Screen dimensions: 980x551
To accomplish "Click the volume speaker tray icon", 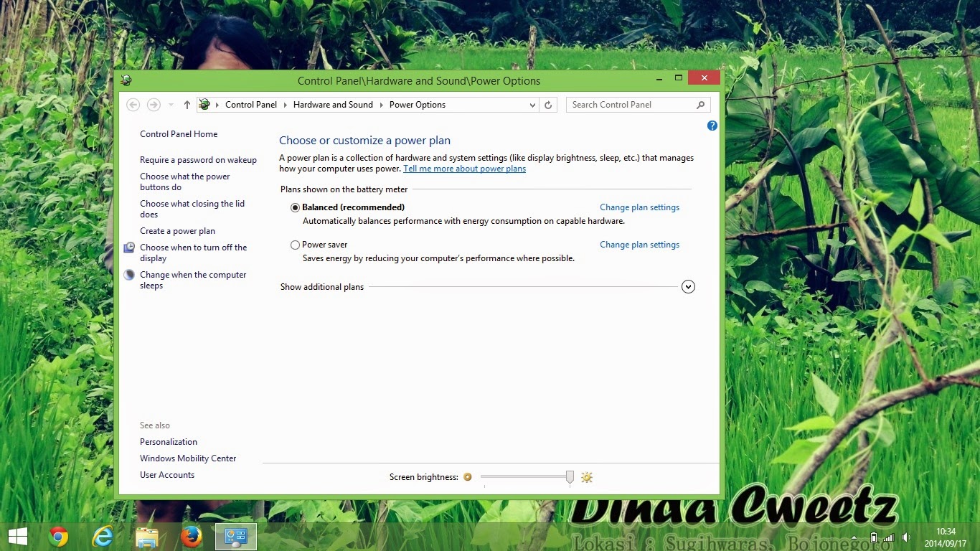I will click(906, 537).
